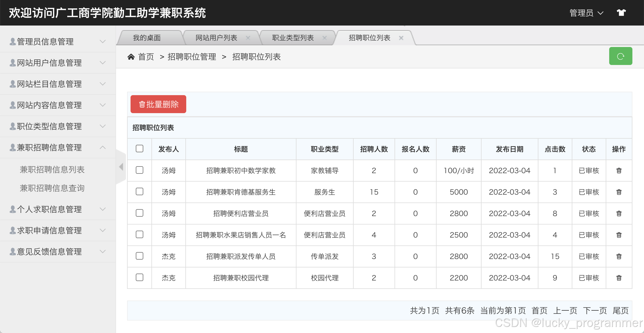Close the 职业类型列表 tab with its X
The height and width of the screenshot is (333, 644).
(x=325, y=38)
